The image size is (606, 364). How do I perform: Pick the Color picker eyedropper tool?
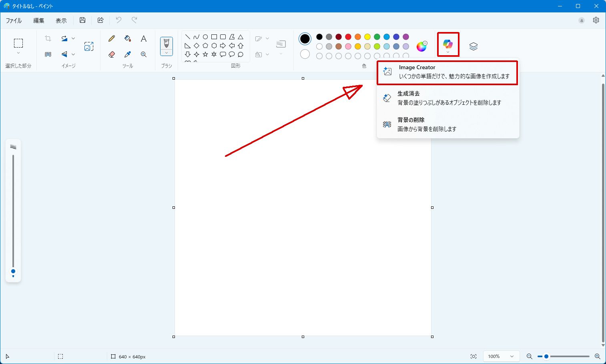pyautogui.click(x=128, y=54)
